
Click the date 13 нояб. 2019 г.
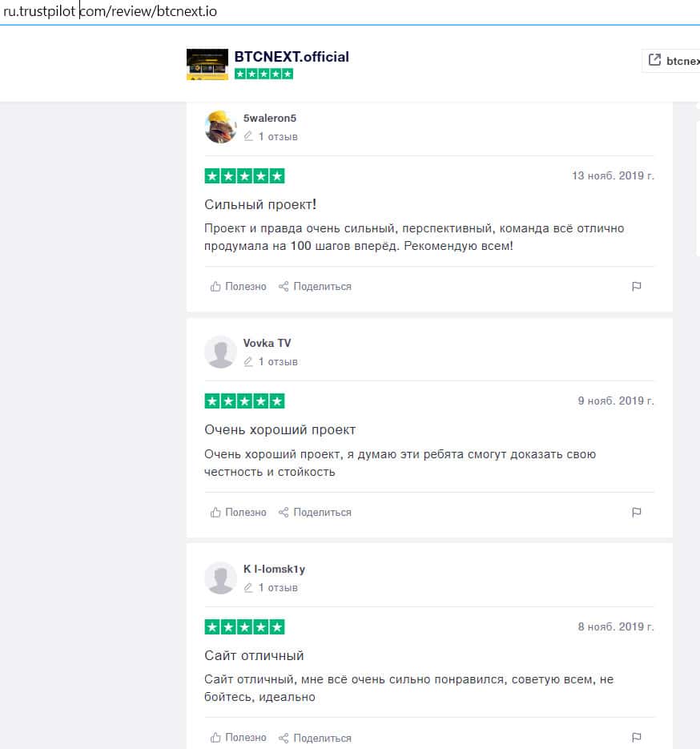point(613,175)
